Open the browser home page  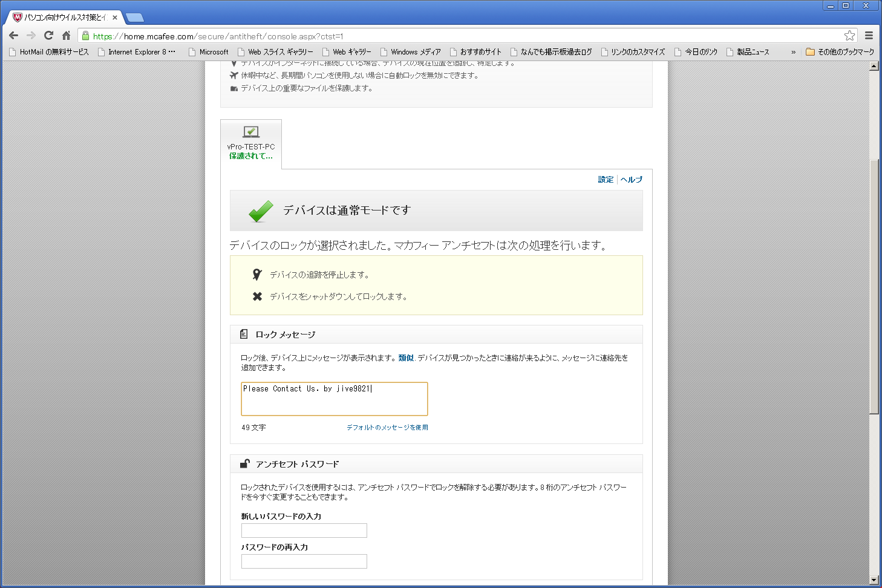[67, 36]
